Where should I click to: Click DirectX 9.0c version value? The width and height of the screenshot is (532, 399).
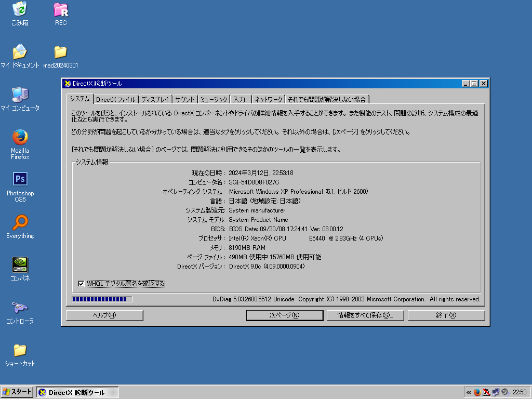pos(267,267)
